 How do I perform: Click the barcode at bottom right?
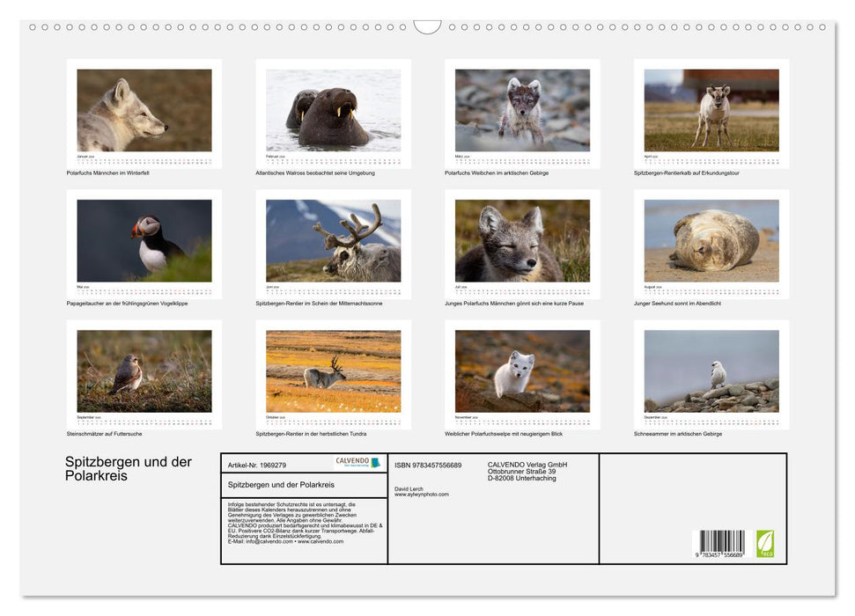pos(722,542)
